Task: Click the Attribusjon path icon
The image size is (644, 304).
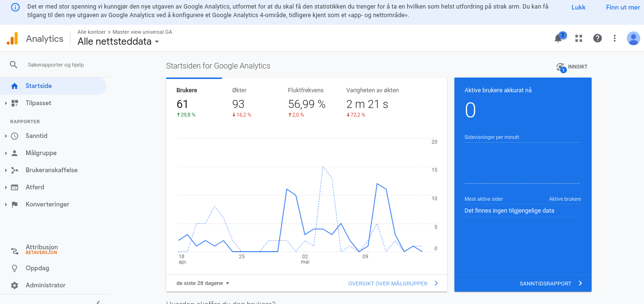Action: point(14,250)
